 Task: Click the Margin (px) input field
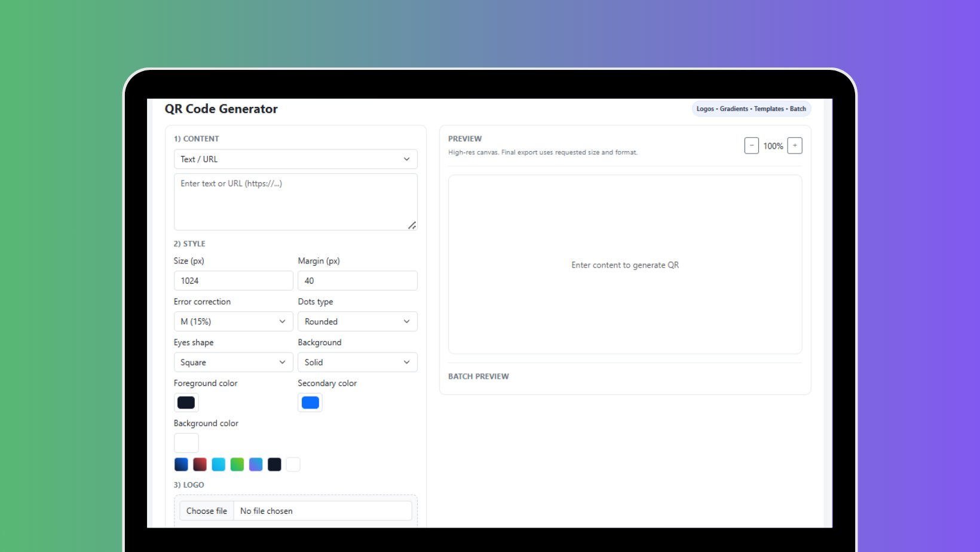point(357,281)
